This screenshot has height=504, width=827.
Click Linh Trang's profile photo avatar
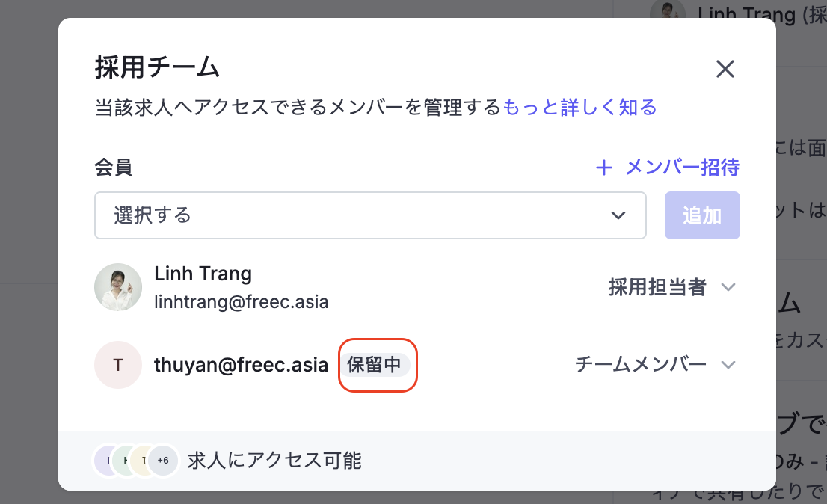118,287
